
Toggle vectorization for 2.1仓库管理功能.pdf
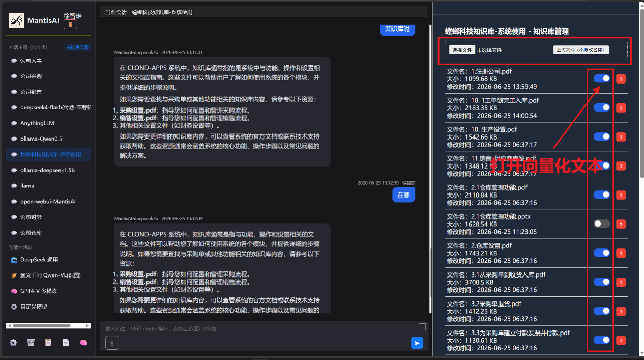click(602, 195)
